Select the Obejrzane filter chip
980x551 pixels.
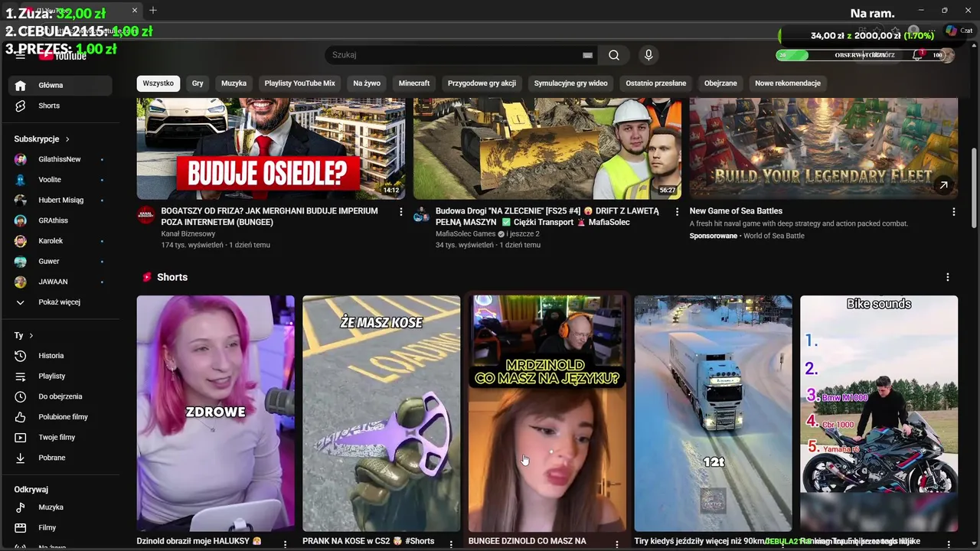click(720, 83)
